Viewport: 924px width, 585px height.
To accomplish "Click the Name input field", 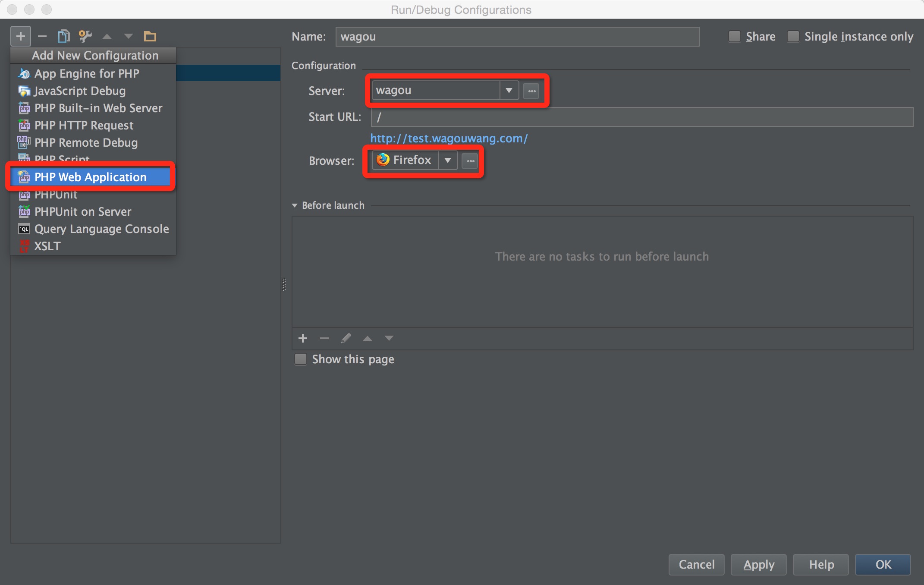I will point(517,37).
